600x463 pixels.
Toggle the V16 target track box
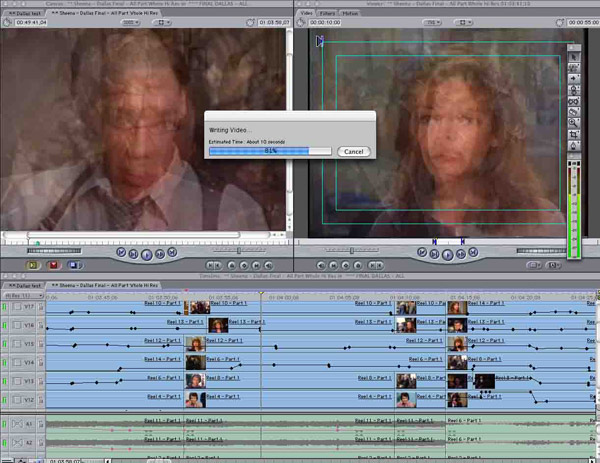(17, 325)
